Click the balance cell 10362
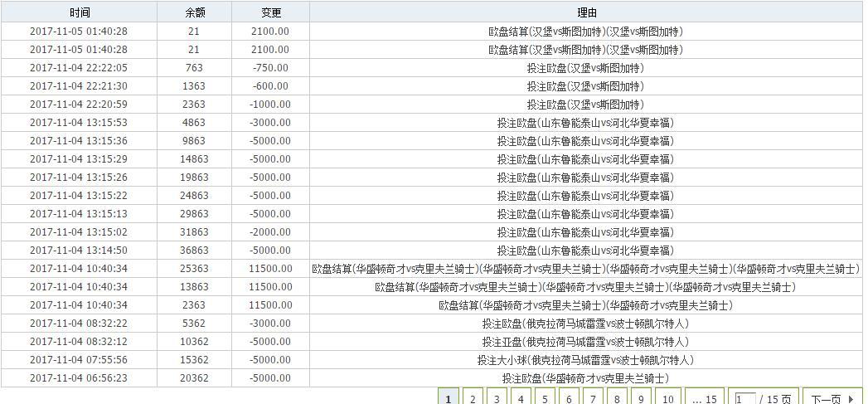The width and height of the screenshot is (868, 404). point(194,342)
